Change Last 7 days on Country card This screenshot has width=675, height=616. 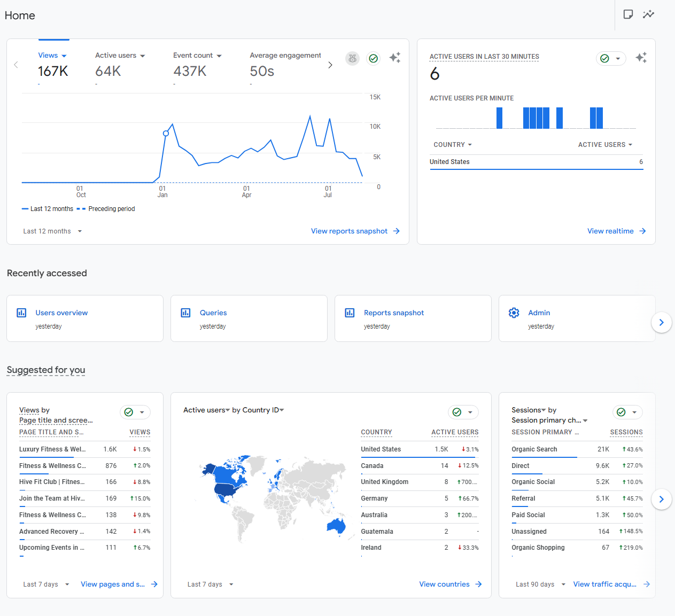210,584
